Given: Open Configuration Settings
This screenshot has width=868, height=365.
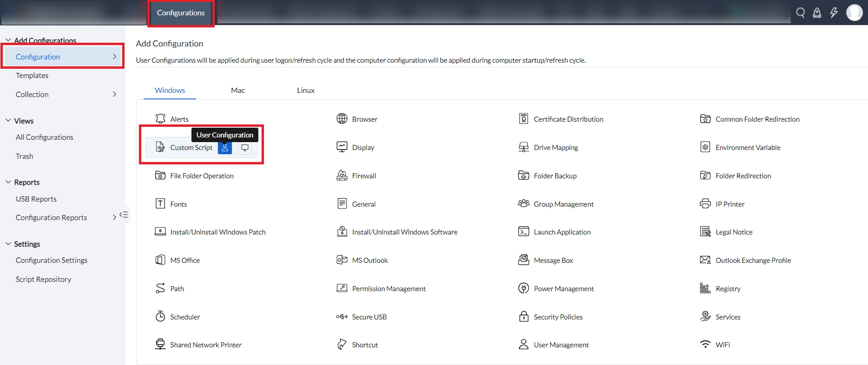Looking at the screenshot, I should coord(52,260).
